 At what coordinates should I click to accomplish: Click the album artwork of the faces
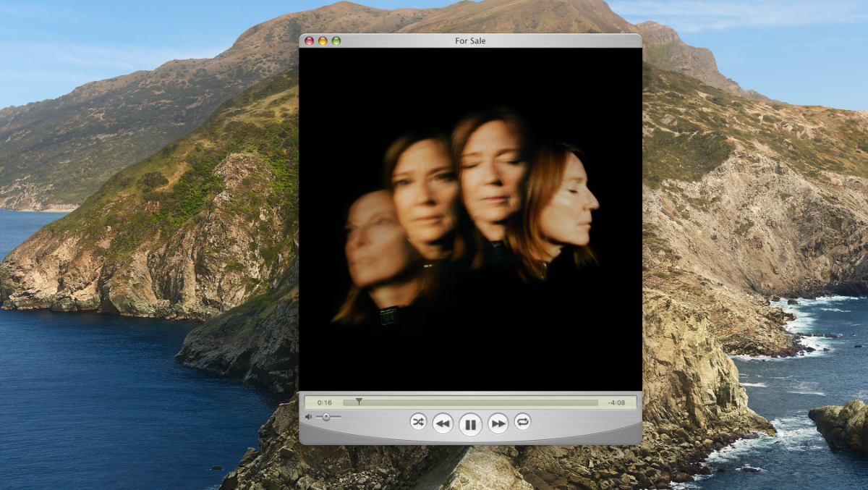470,217
